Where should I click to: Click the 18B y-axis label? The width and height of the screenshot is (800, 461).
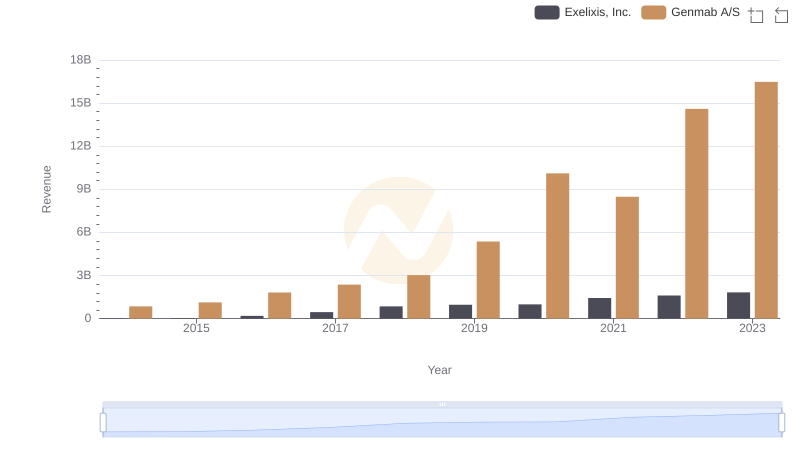click(81, 60)
